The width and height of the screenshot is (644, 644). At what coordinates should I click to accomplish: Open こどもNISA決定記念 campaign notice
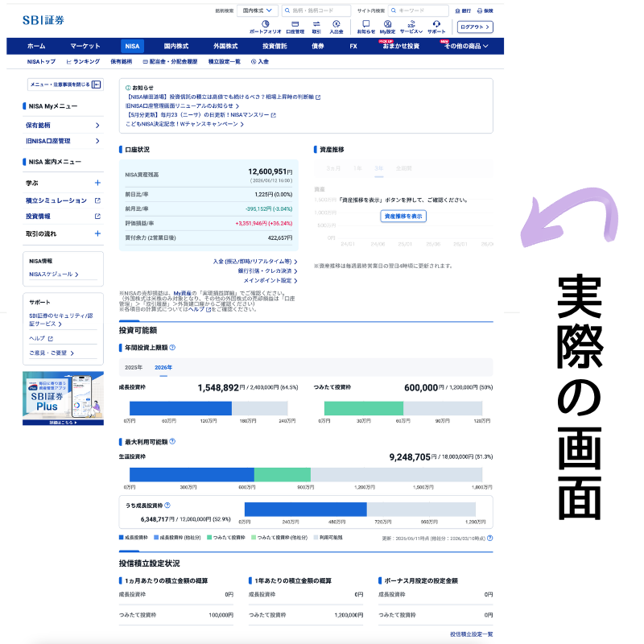tap(184, 124)
